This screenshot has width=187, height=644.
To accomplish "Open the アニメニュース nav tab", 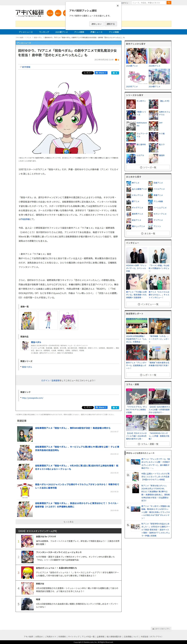I will click(x=26, y=32).
